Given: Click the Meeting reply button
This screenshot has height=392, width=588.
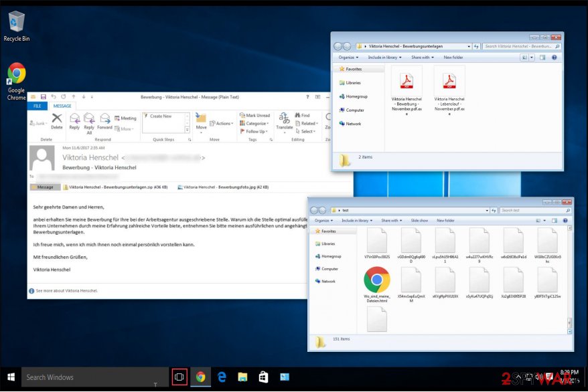Looking at the screenshot, I should (125, 118).
